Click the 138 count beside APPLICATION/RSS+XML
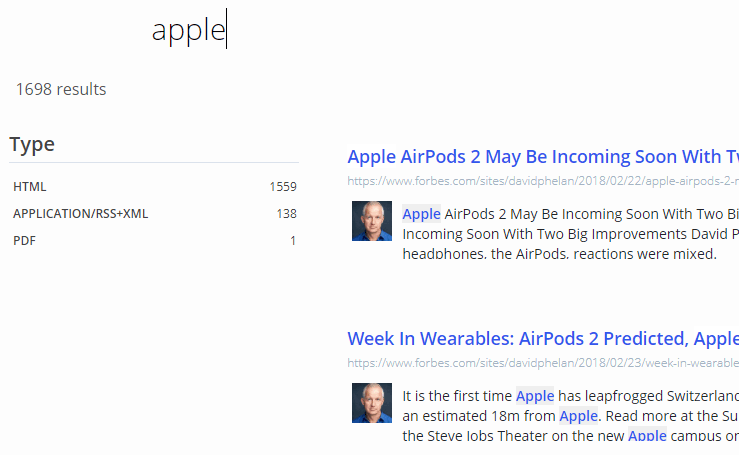This screenshot has height=455, width=739. point(286,214)
